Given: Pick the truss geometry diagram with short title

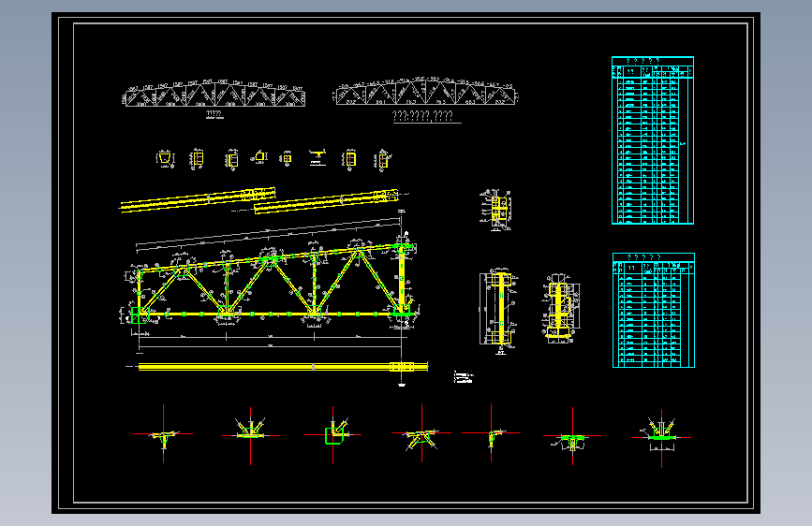Looking at the screenshot, I should tap(214, 94).
